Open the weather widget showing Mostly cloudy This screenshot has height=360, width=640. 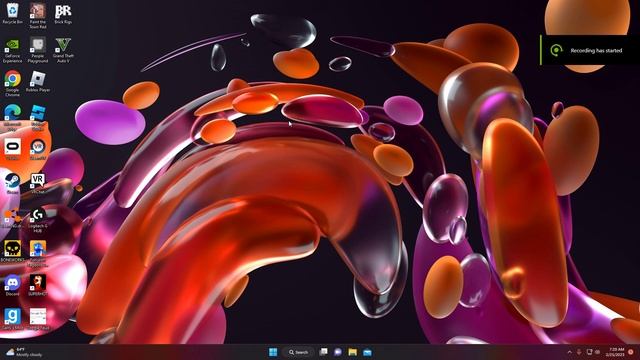[x=24, y=352]
